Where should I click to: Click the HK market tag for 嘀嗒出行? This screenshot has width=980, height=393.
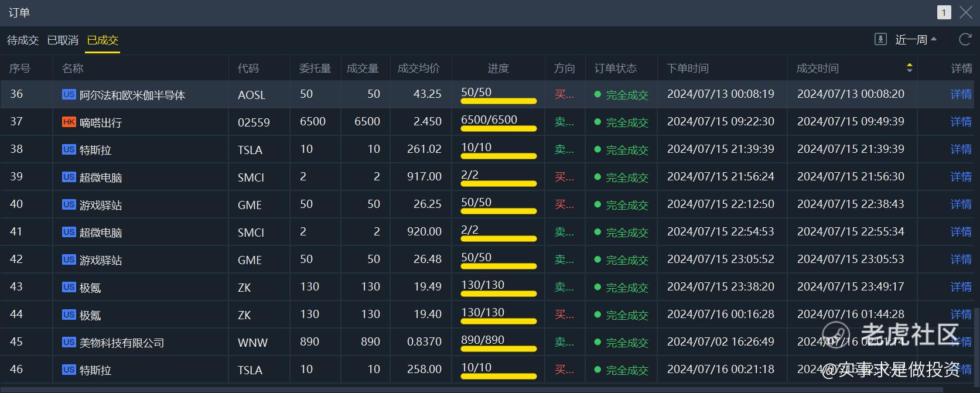pos(69,122)
